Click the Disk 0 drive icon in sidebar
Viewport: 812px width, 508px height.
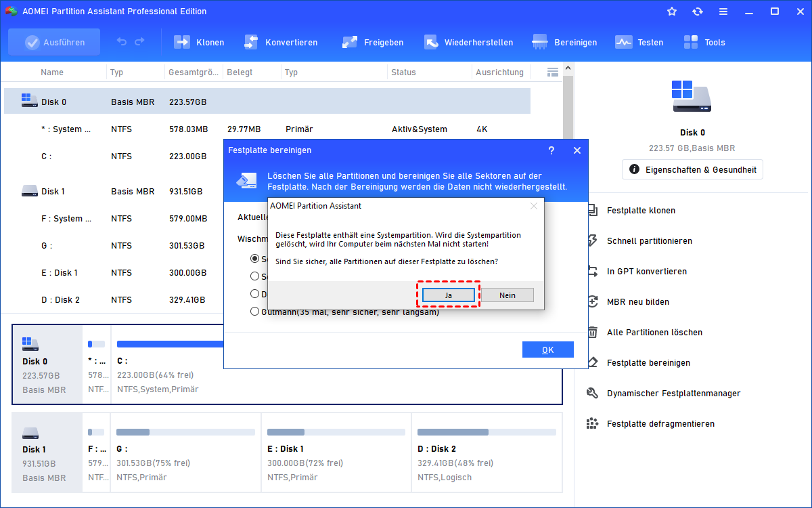692,96
